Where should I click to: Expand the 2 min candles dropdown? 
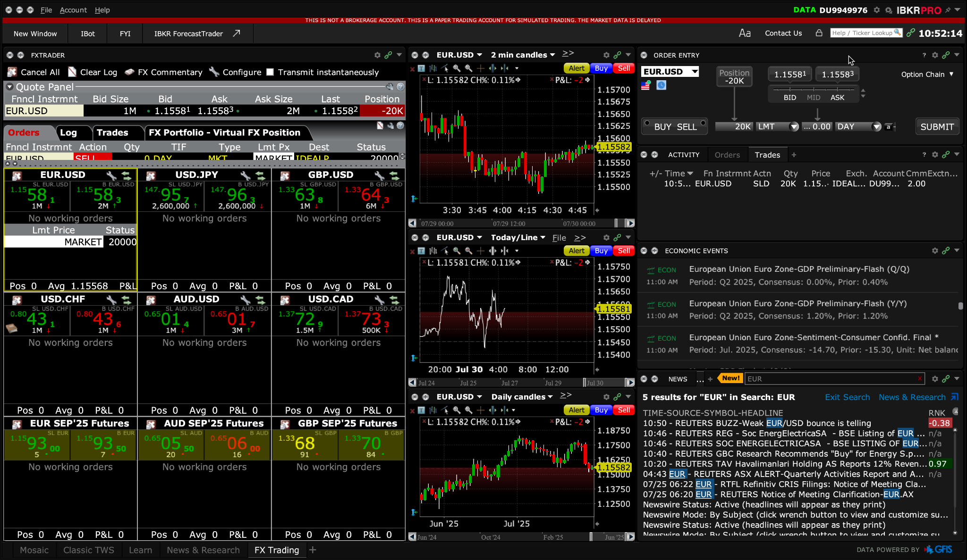pyautogui.click(x=552, y=55)
